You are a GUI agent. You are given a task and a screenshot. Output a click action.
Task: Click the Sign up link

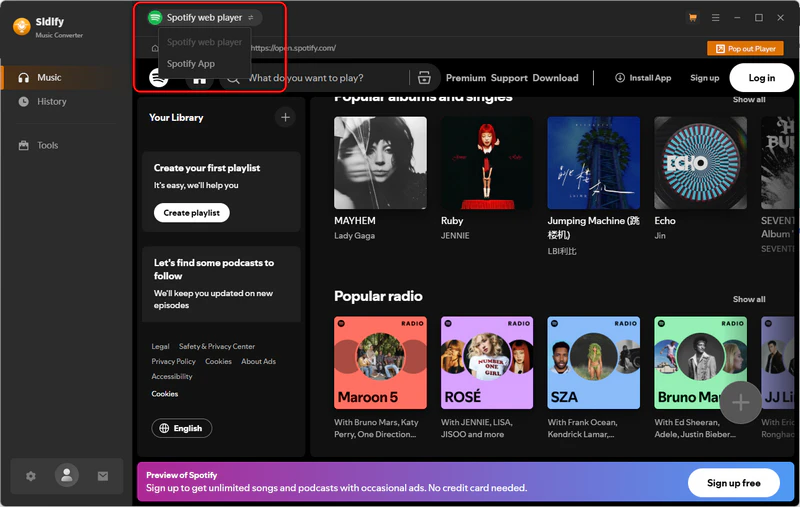coord(705,78)
